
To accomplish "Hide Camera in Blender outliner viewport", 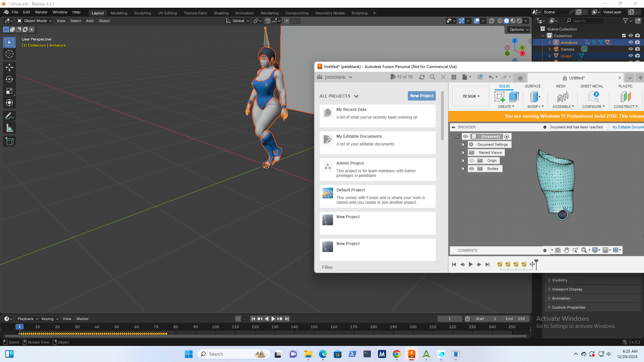I will click(x=631, y=49).
